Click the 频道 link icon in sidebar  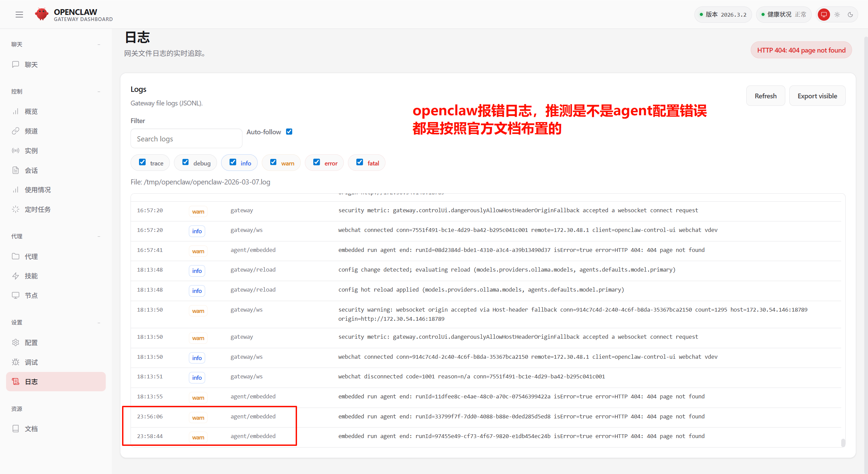pyautogui.click(x=16, y=131)
